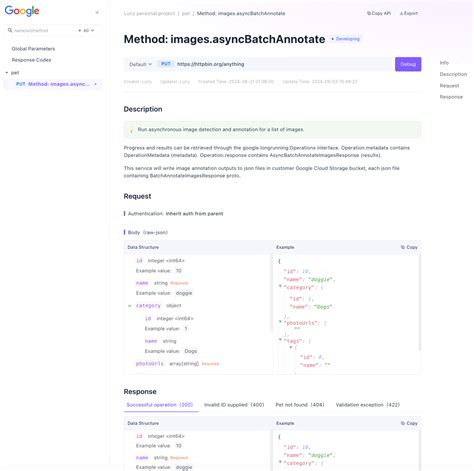
Task: Copy the response example JSON
Action: point(409,423)
